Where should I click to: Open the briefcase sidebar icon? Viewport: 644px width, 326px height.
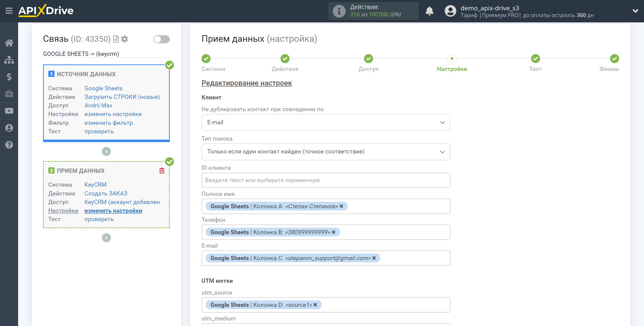tap(9, 94)
